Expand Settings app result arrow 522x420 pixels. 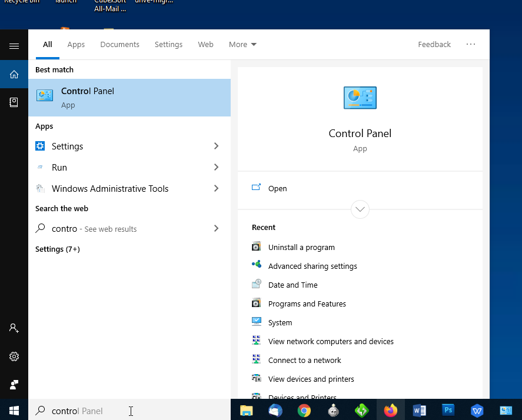[x=216, y=146]
